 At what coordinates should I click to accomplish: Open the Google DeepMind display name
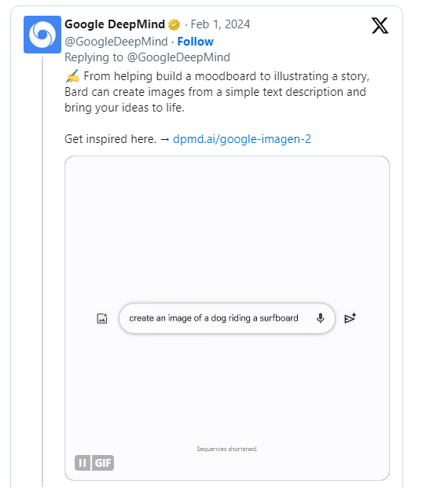point(115,24)
